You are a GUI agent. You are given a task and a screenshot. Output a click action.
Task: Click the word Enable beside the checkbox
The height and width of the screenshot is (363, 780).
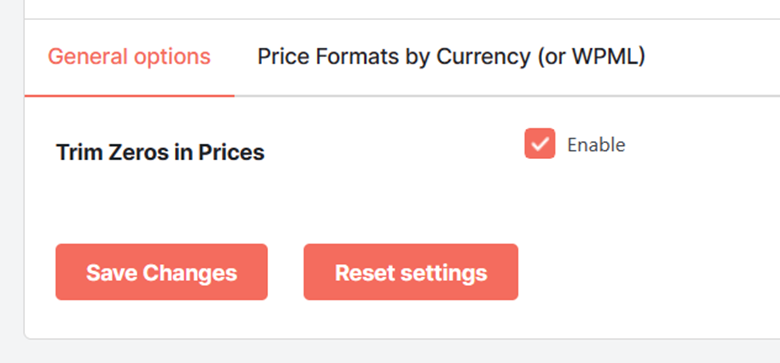pyautogui.click(x=596, y=145)
